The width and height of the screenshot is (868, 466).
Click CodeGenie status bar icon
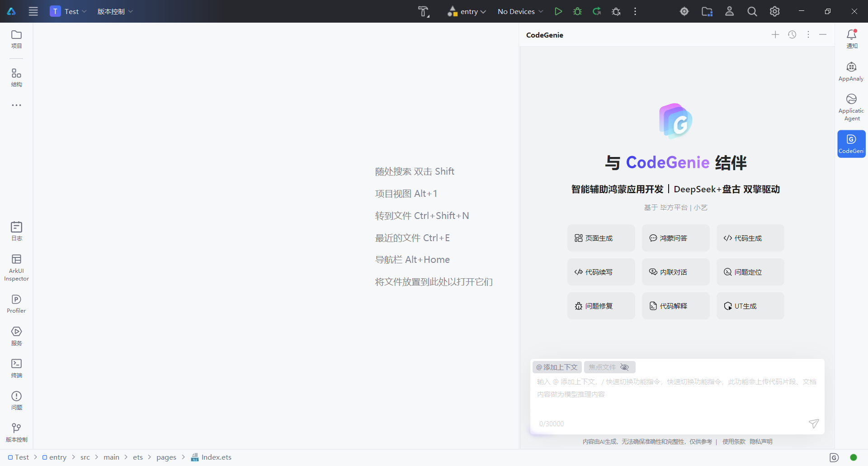click(x=835, y=457)
